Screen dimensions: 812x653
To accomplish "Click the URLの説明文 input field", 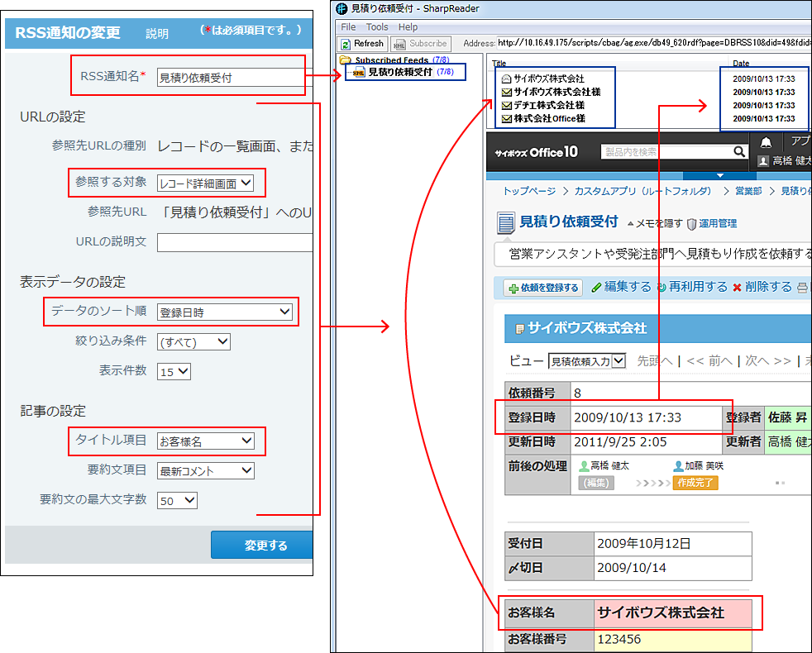I will tap(235, 242).
